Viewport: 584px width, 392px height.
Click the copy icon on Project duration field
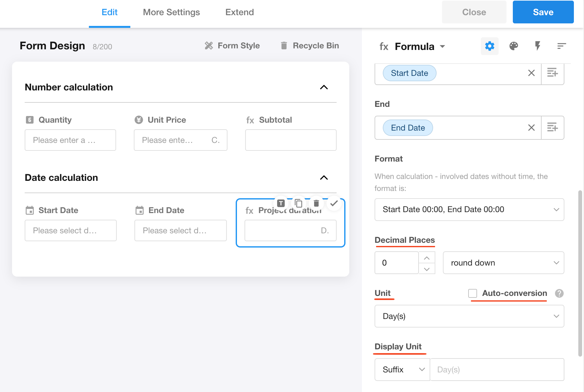tap(298, 203)
